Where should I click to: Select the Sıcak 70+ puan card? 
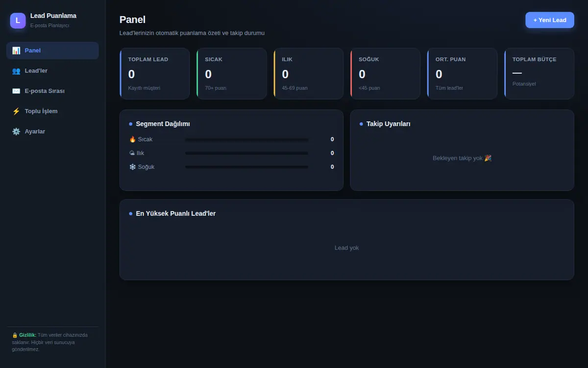tap(231, 74)
